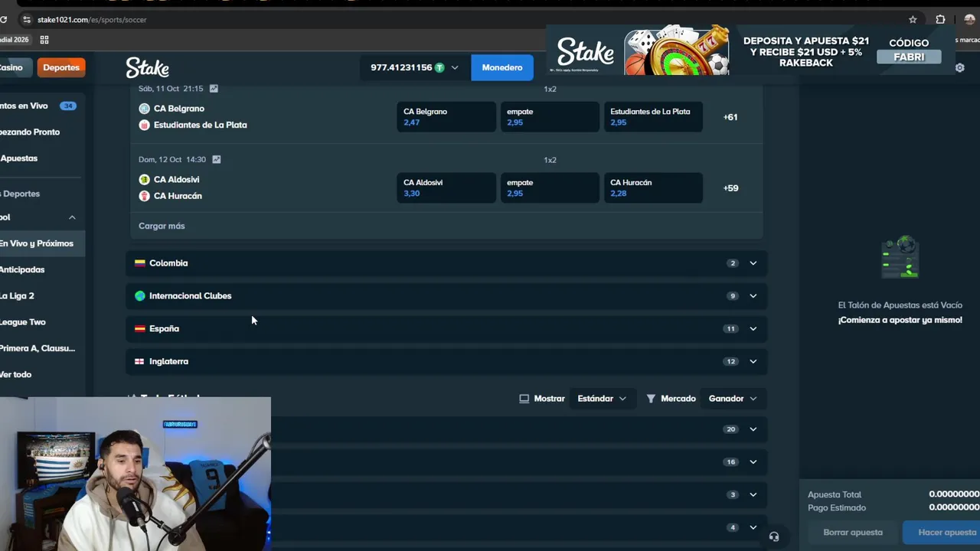This screenshot has width=980, height=551.
Task: Open League Two in sidebar
Action: tap(42, 322)
